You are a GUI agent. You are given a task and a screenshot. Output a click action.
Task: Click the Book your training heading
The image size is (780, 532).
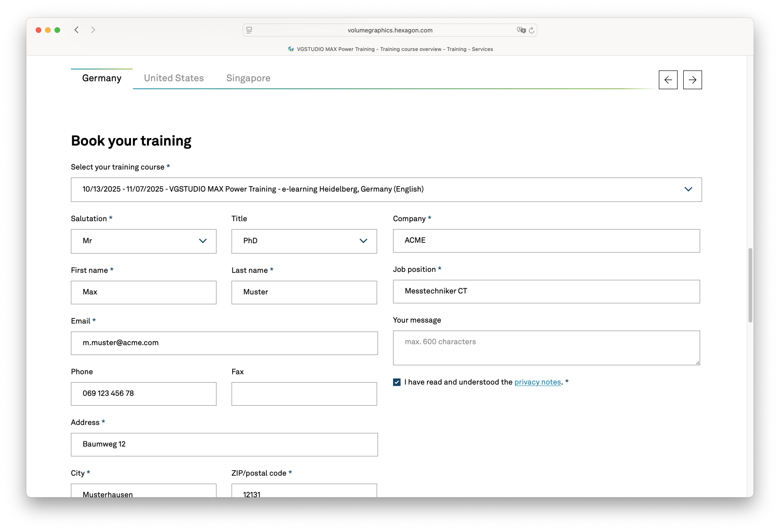(x=131, y=141)
